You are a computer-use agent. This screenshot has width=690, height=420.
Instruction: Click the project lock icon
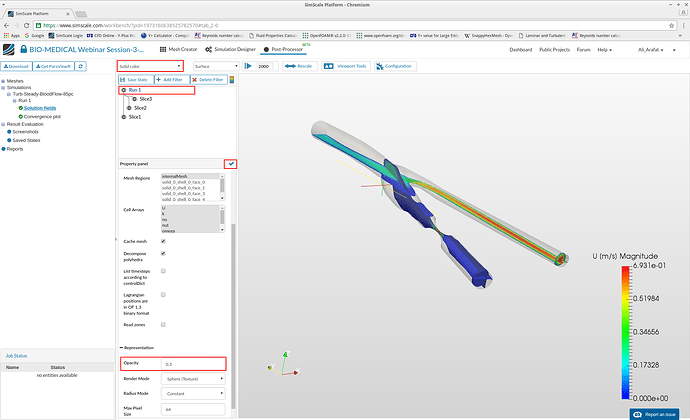click(23, 49)
